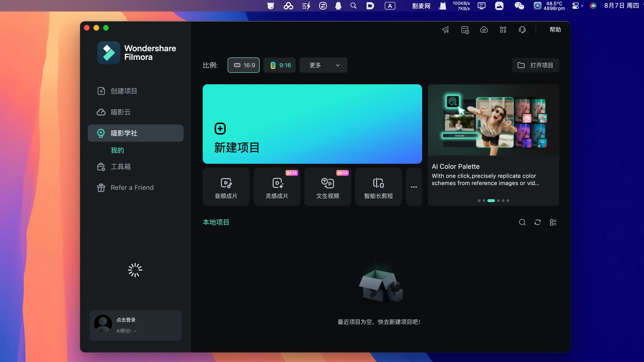Open the apps grid icon in top toolbar
This screenshot has height=362, width=644.
pyautogui.click(x=503, y=30)
